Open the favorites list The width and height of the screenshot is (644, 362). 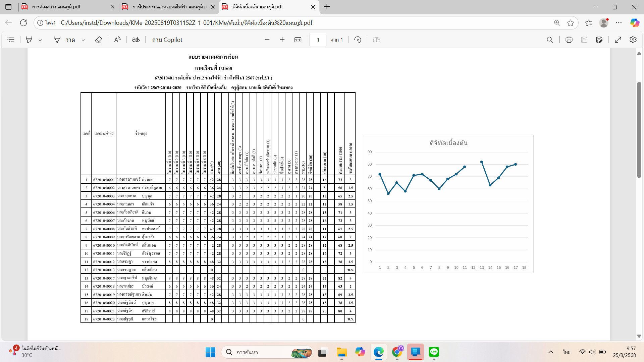click(x=589, y=23)
